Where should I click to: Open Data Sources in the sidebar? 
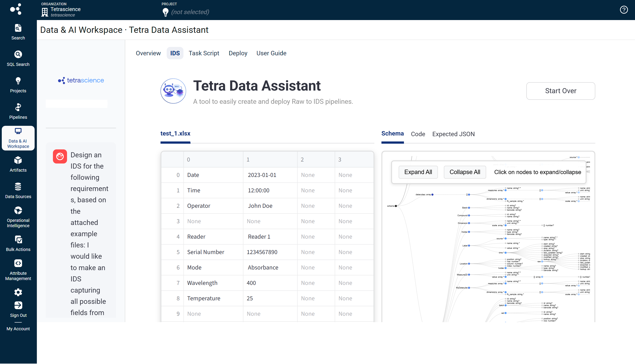point(18,190)
